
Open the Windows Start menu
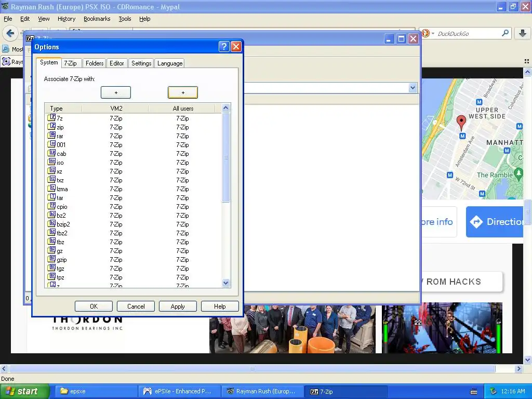[x=25, y=392]
